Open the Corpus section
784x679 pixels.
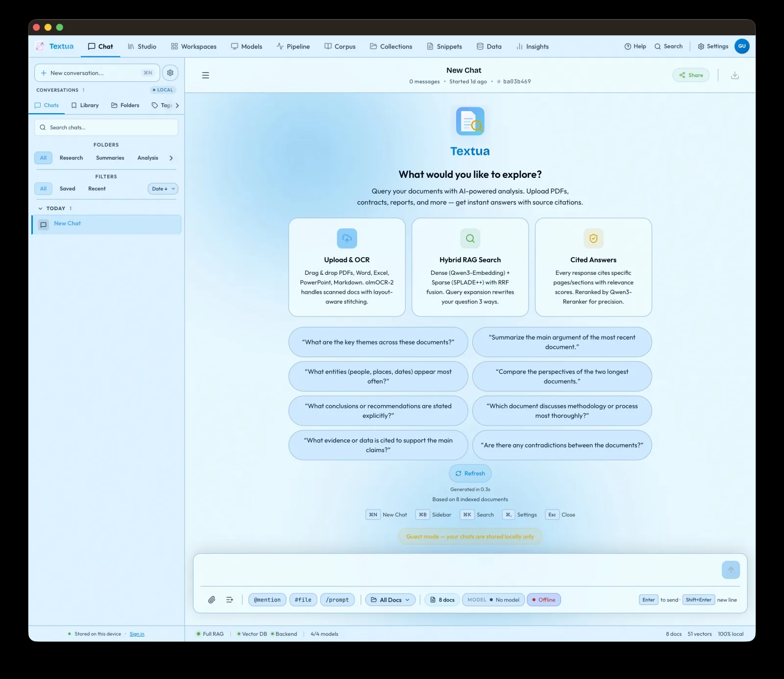pyautogui.click(x=340, y=47)
